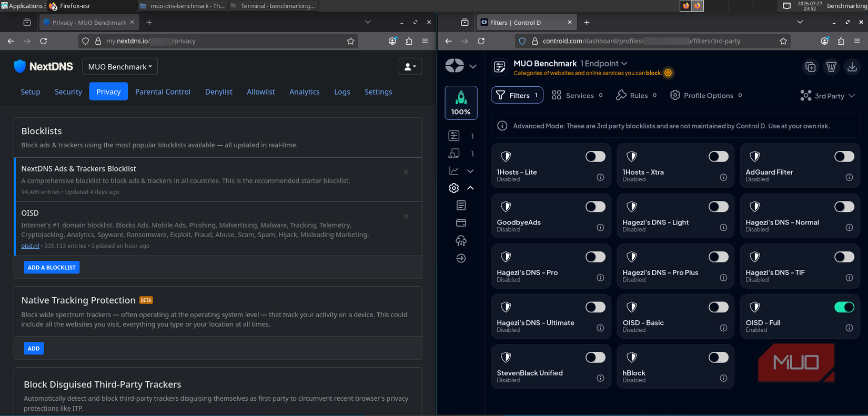The height and width of the screenshot is (416, 868).
Task: Open the Profile Options tab
Action: tap(705, 95)
